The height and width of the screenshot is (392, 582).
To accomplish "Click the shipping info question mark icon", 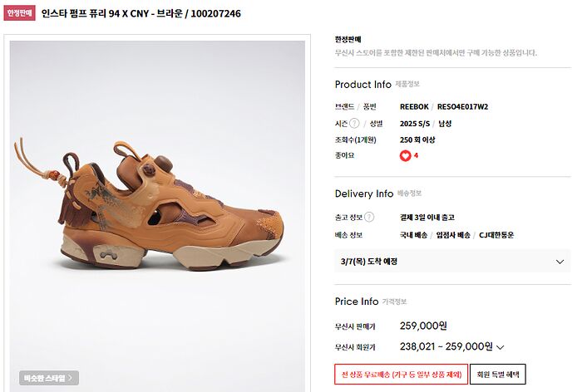I will click(x=369, y=217).
